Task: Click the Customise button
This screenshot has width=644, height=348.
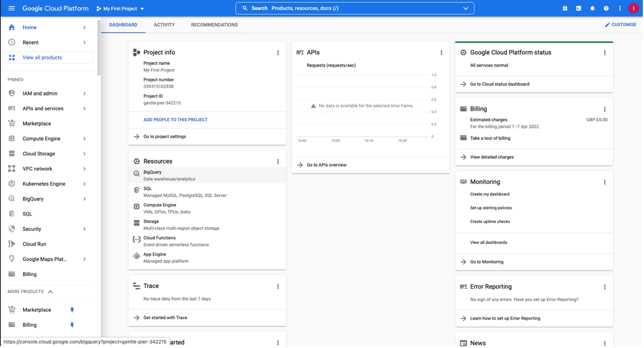Action: coord(620,25)
